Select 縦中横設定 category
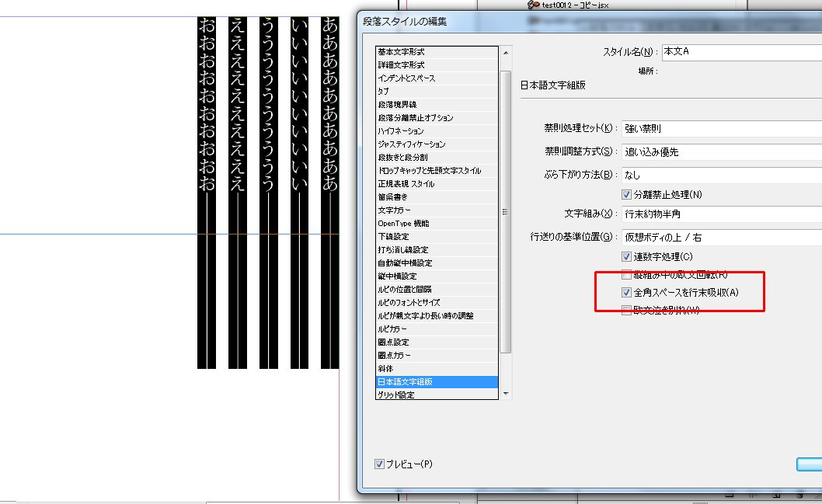 (x=437, y=276)
